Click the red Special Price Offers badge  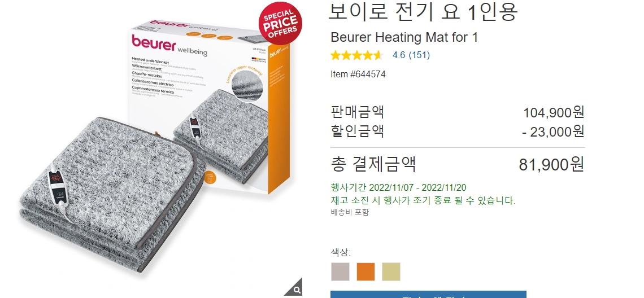[x=280, y=23]
